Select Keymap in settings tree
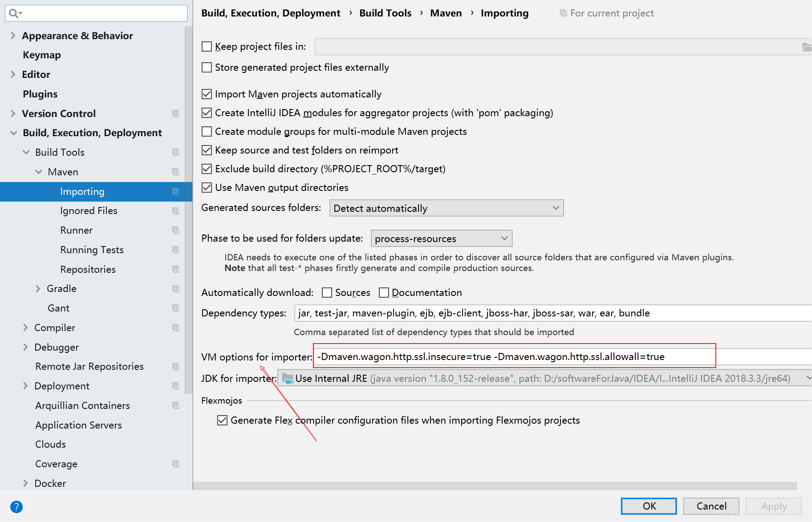 [x=42, y=55]
